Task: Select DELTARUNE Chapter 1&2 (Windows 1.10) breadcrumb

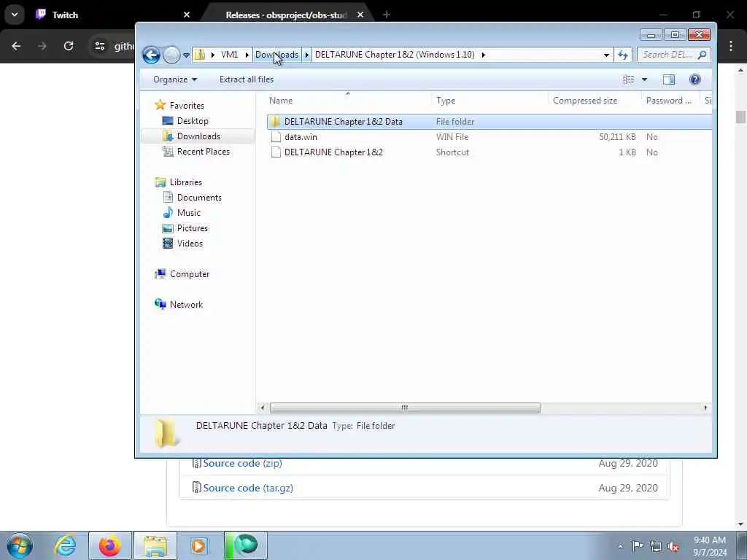Action: point(395,55)
